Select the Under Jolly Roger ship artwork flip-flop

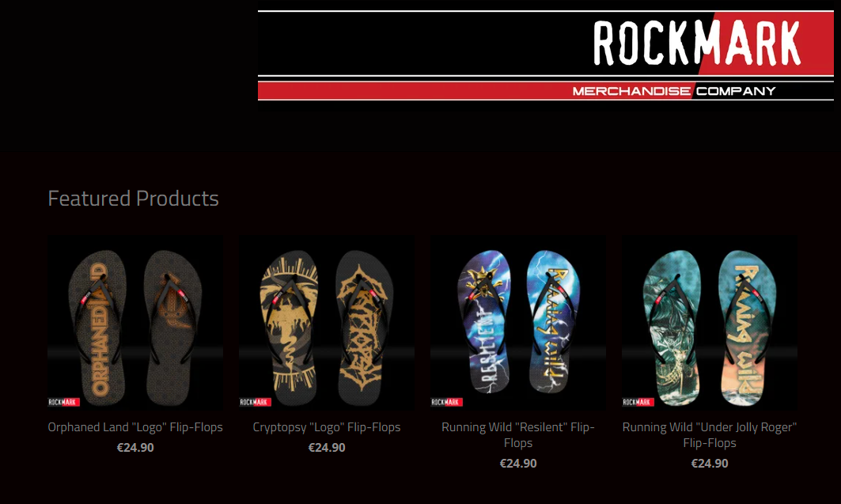(x=672, y=327)
